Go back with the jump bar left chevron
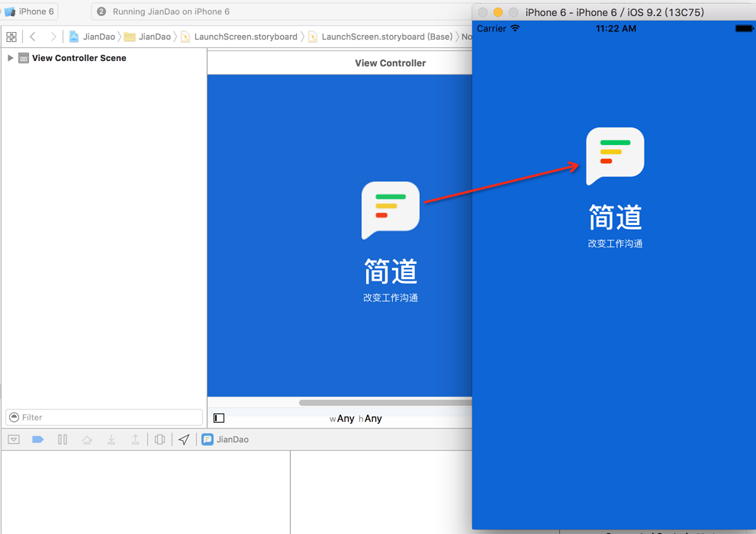The height and width of the screenshot is (534, 756). 33,37
